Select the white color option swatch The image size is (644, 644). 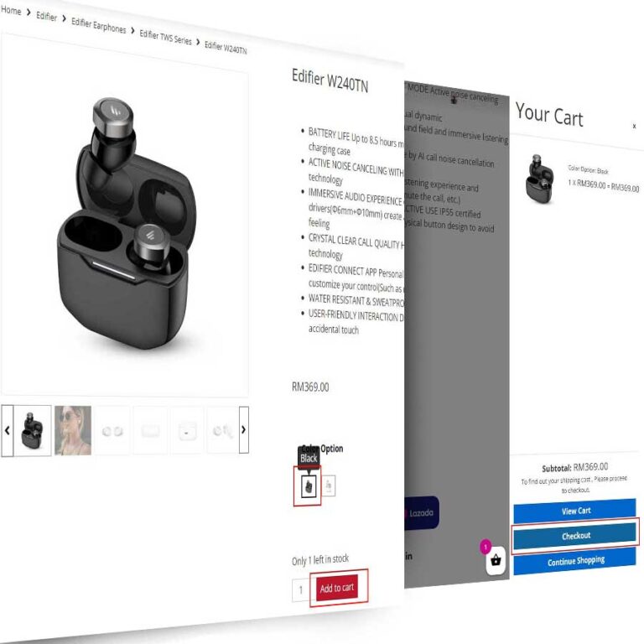coord(329,486)
